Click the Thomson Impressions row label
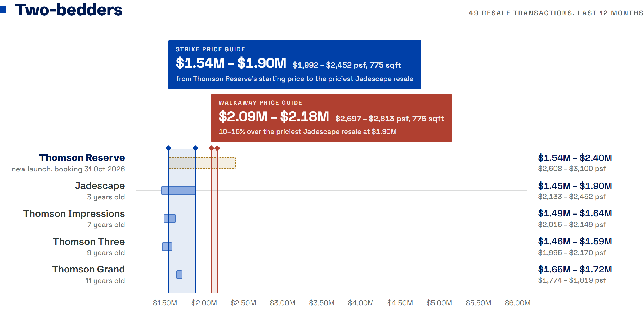The height and width of the screenshot is (309, 644). [x=74, y=214]
